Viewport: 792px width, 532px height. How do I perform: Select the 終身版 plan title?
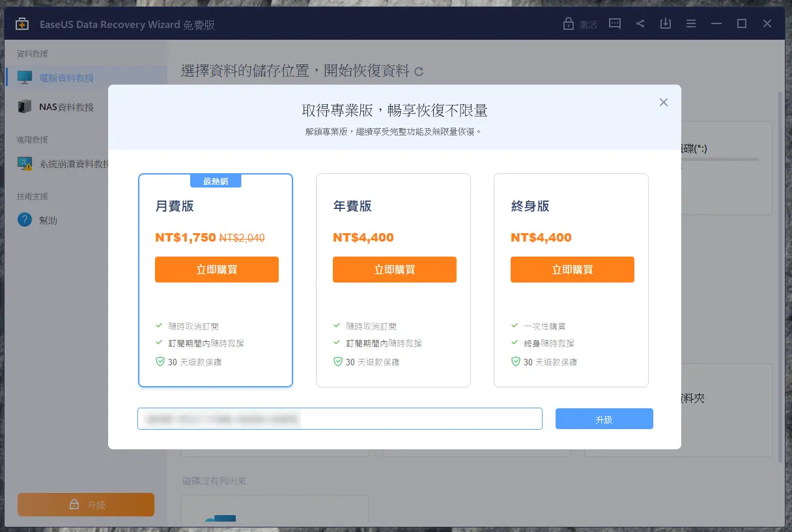tap(530, 206)
